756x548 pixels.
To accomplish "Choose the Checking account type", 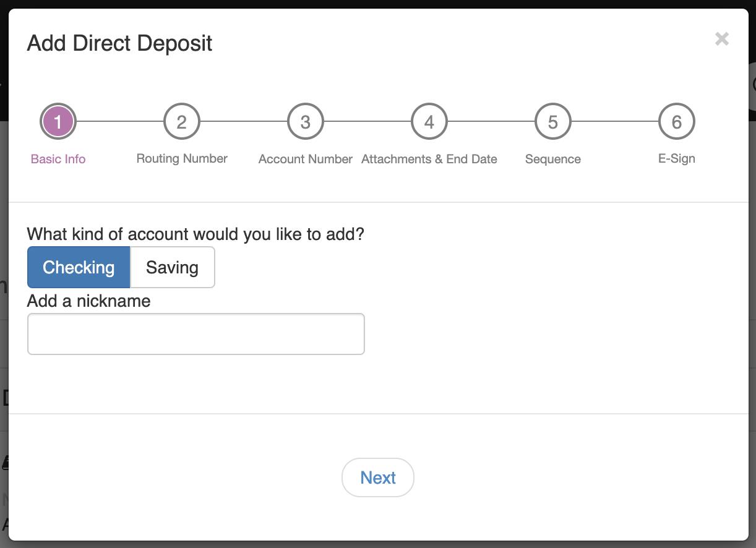I will point(79,267).
